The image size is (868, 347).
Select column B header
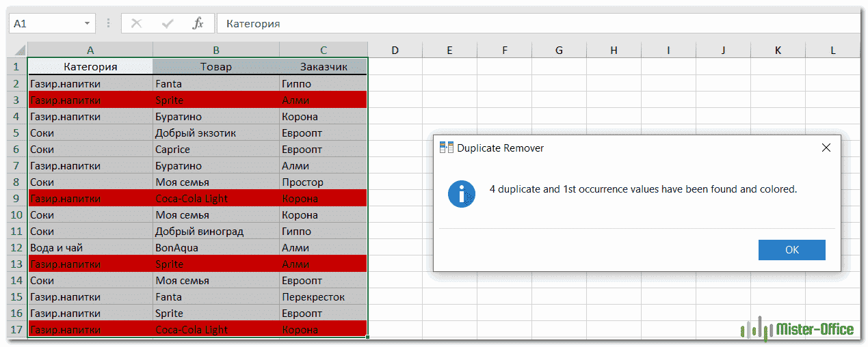click(x=215, y=50)
